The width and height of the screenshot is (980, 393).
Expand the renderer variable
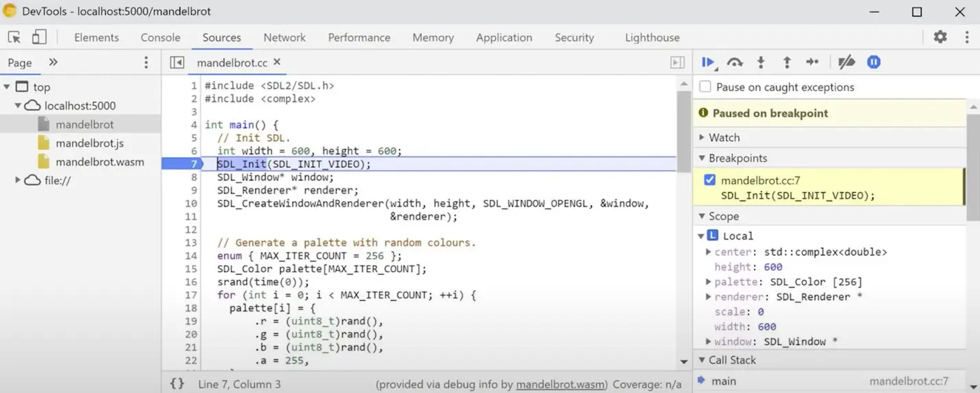(x=709, y=297)
